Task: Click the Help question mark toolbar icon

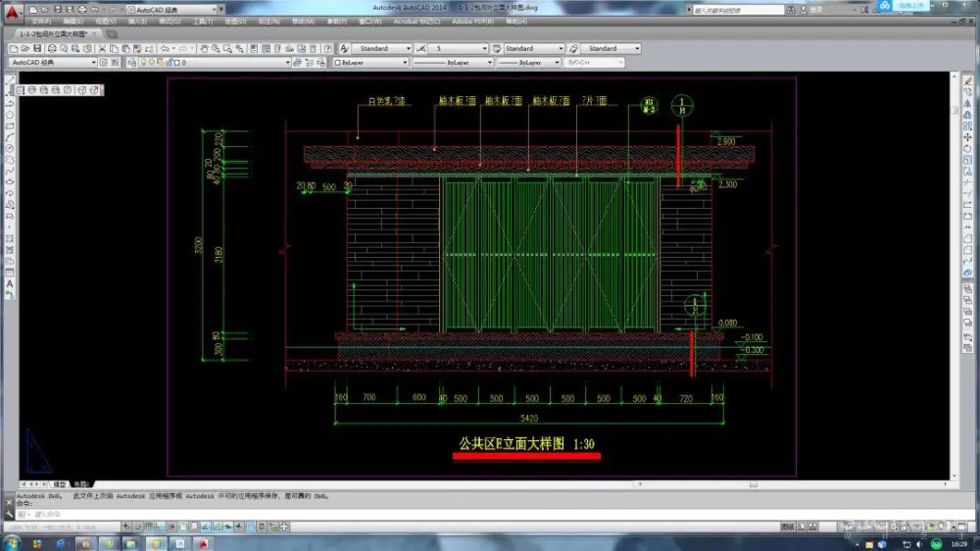Action: [x=329, y=48]
